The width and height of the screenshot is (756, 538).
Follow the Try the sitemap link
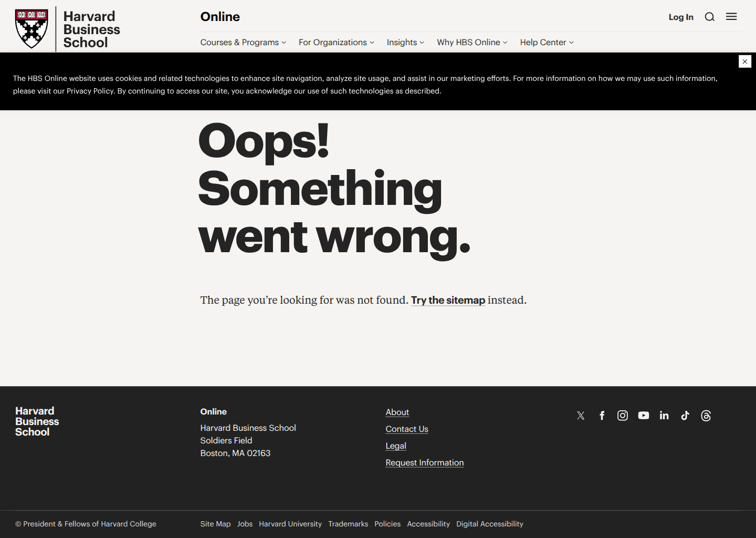448,300
